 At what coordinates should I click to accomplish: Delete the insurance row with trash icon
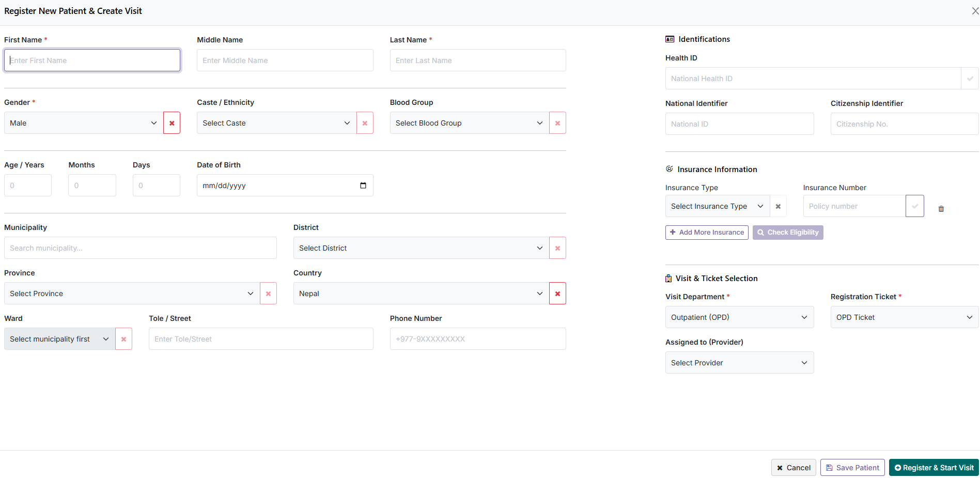pyautogui.click(x=941, y=209)
